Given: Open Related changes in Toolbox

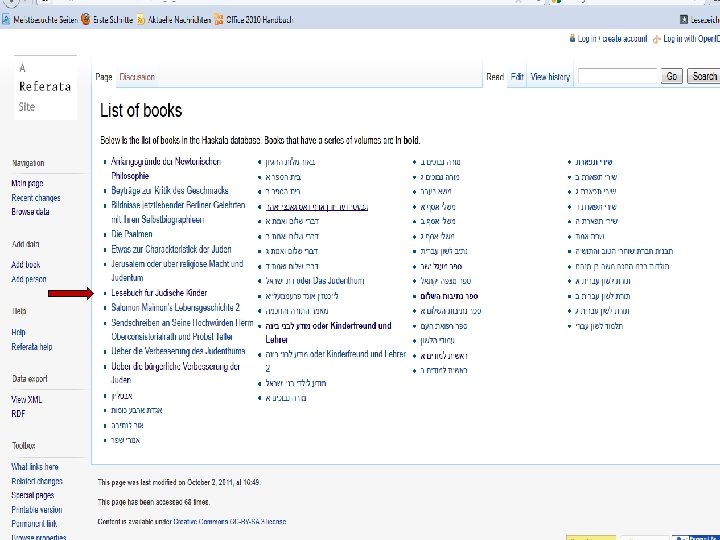Looking at the screenshot, I should [37, 482].
